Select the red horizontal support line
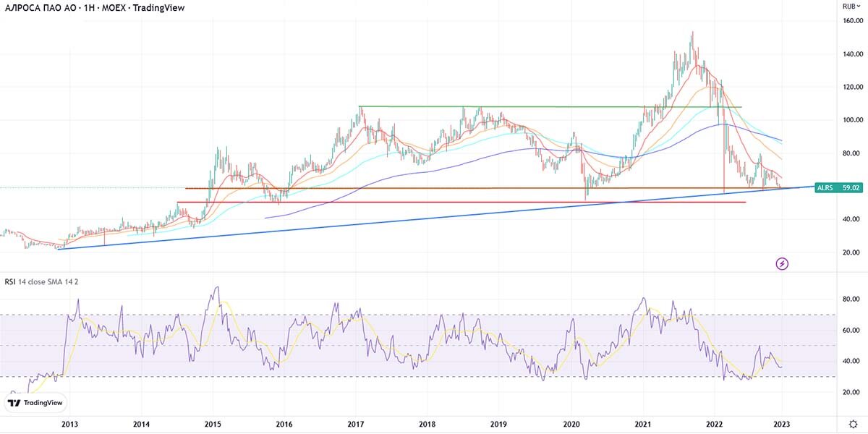The image size is (868, 434). 461,202
